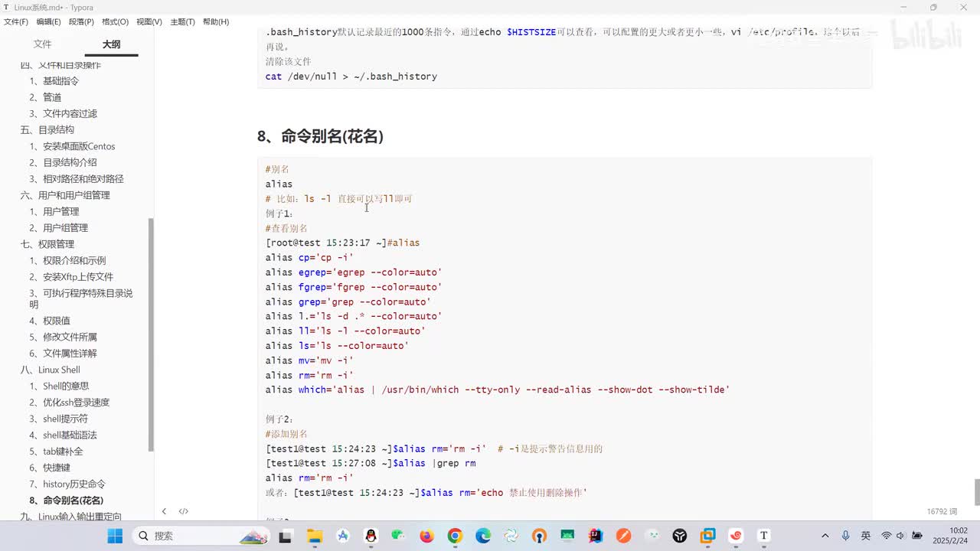Click the 8、命令别名(花名) document heading
Image resolution: width=980 pixels, height=551 pixels.
tap(320, 136)
